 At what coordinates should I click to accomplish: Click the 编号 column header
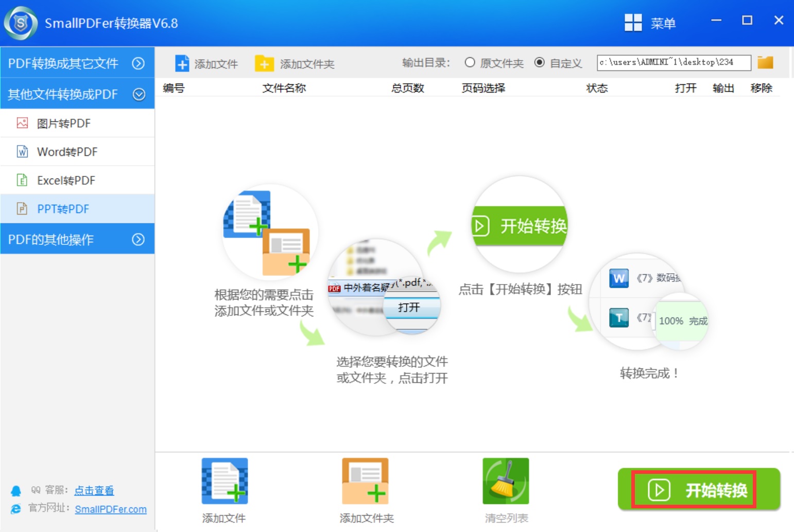click(x=174, y=88)
